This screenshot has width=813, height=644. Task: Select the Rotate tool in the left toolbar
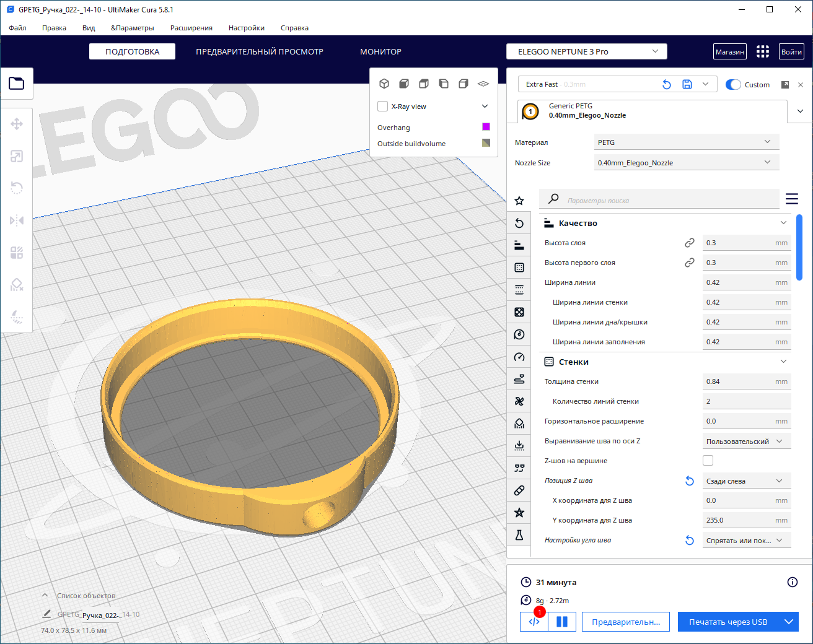(17, 188)
